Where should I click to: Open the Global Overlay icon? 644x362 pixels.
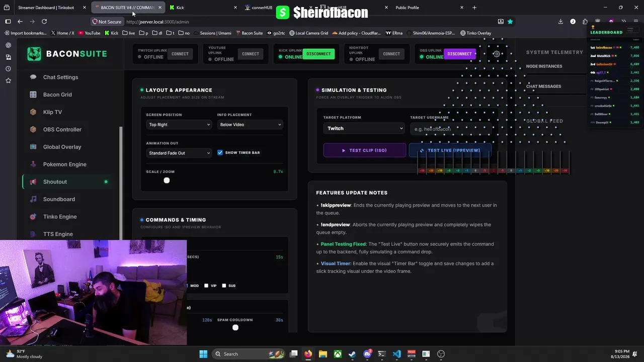click(x=33, y=147)
